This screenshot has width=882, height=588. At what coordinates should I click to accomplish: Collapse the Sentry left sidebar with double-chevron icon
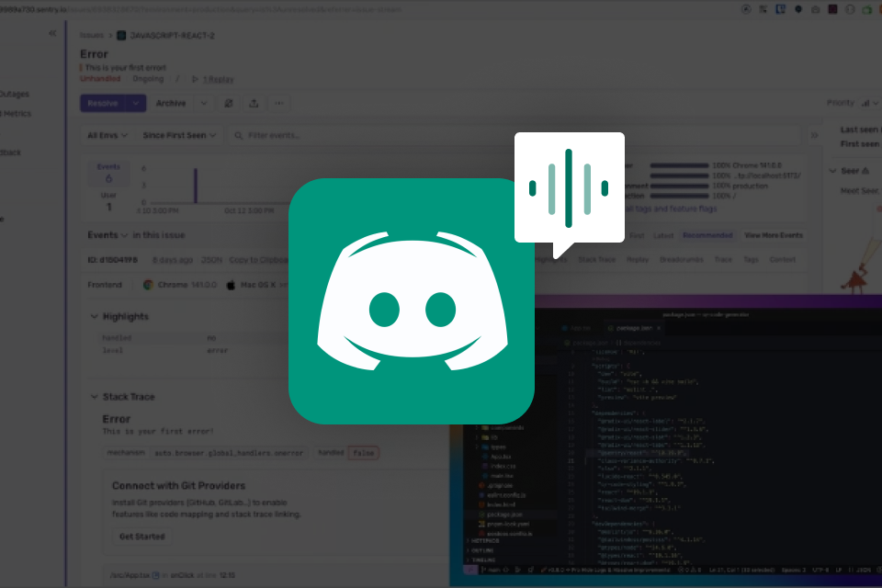(x=52, y=33)
